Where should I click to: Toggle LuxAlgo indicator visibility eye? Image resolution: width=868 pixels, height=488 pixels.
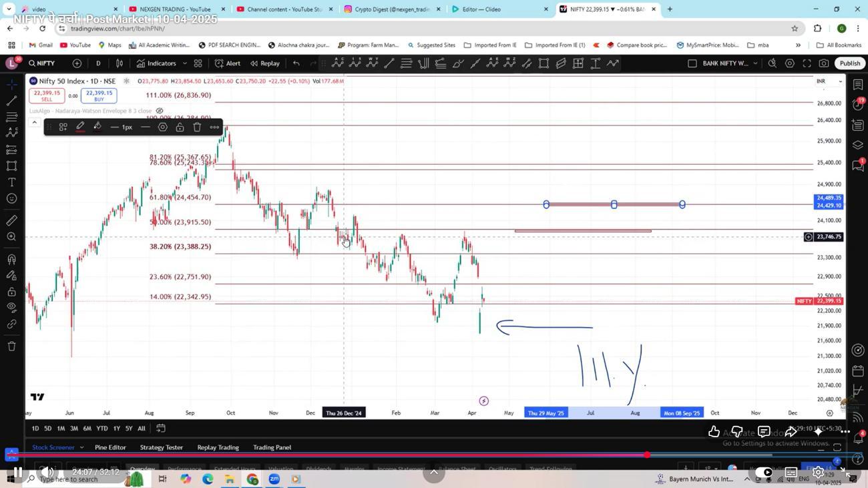pyautogui.click(x=160, y=111)
